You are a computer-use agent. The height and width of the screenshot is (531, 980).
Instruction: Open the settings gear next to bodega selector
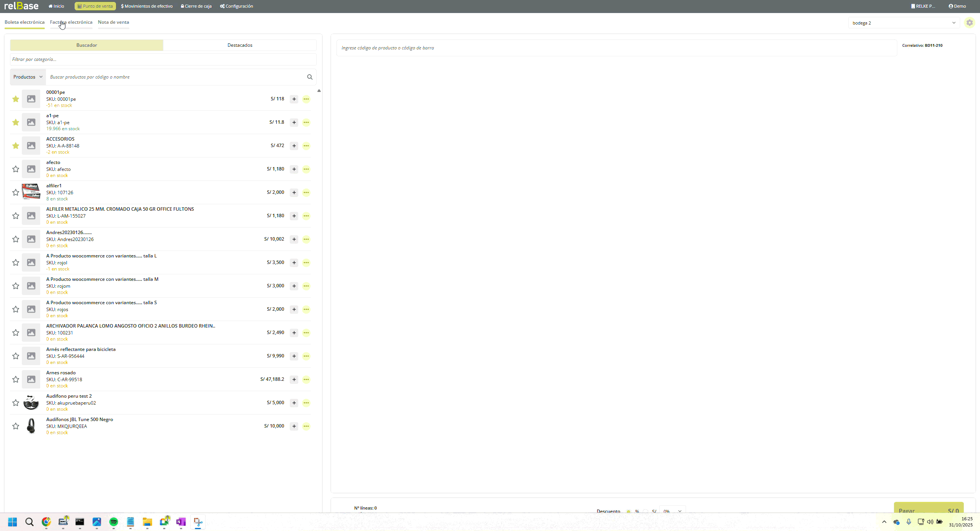point(969,23)
